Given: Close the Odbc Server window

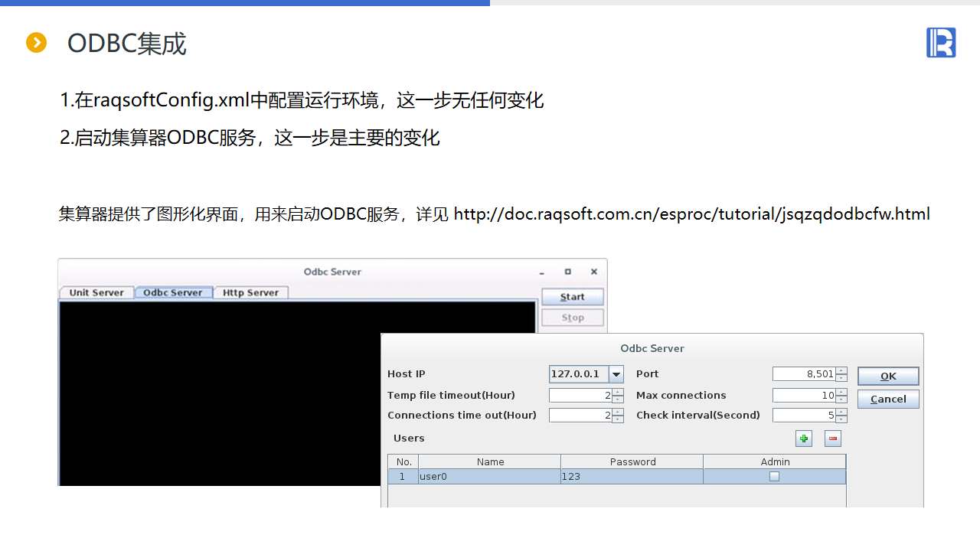Looking at the screenshot, I should click(593, 272).
